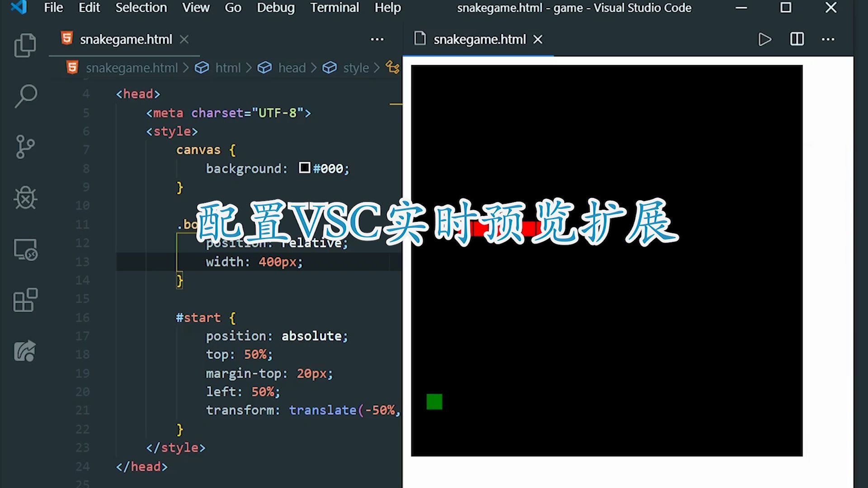Expand the html breadcrumb in path bar

point(226,67)
